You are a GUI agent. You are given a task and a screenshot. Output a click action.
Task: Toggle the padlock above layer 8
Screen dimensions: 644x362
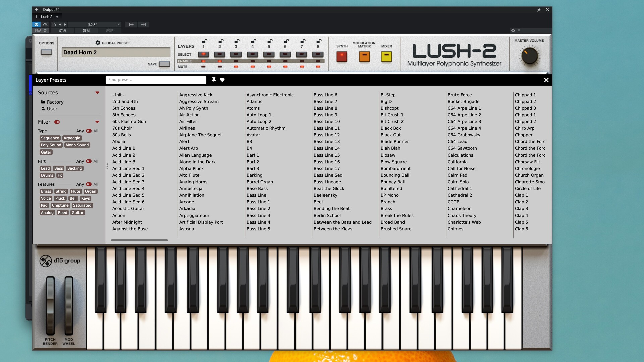319,41
